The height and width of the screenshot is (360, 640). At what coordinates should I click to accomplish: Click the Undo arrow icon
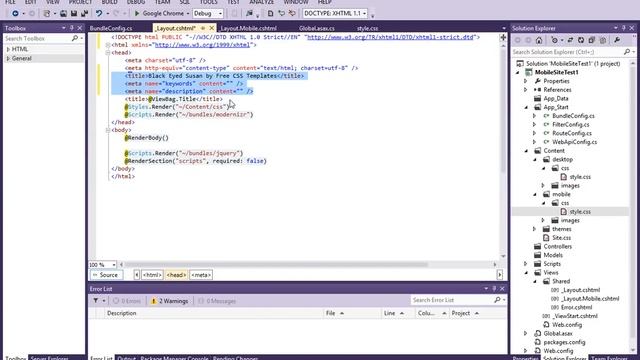pos(99,13)
